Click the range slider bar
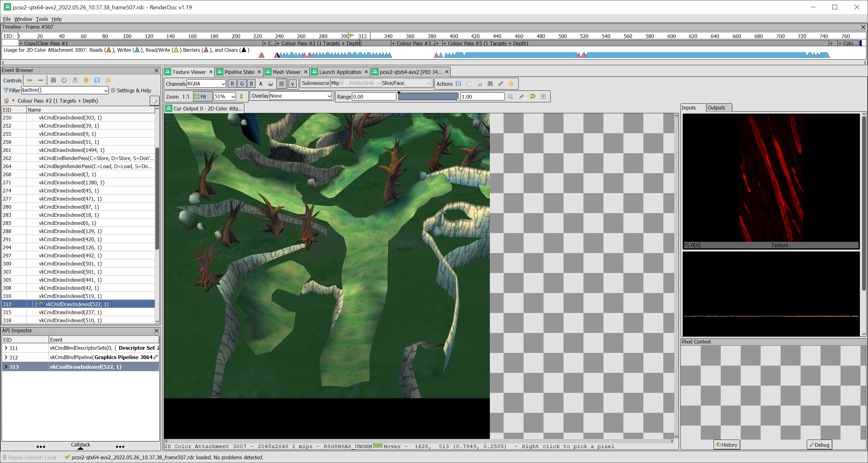 click(x=428, y=97)
